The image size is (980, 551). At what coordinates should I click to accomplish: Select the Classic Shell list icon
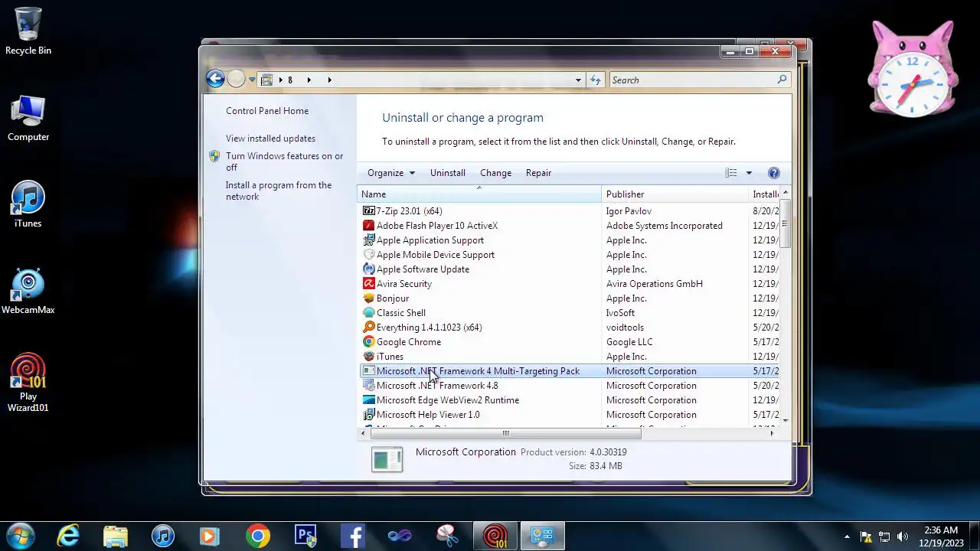point(369,313)
